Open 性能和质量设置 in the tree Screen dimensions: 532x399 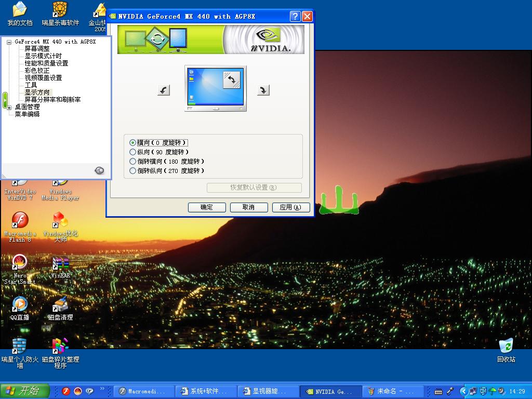tap(46, 63)
